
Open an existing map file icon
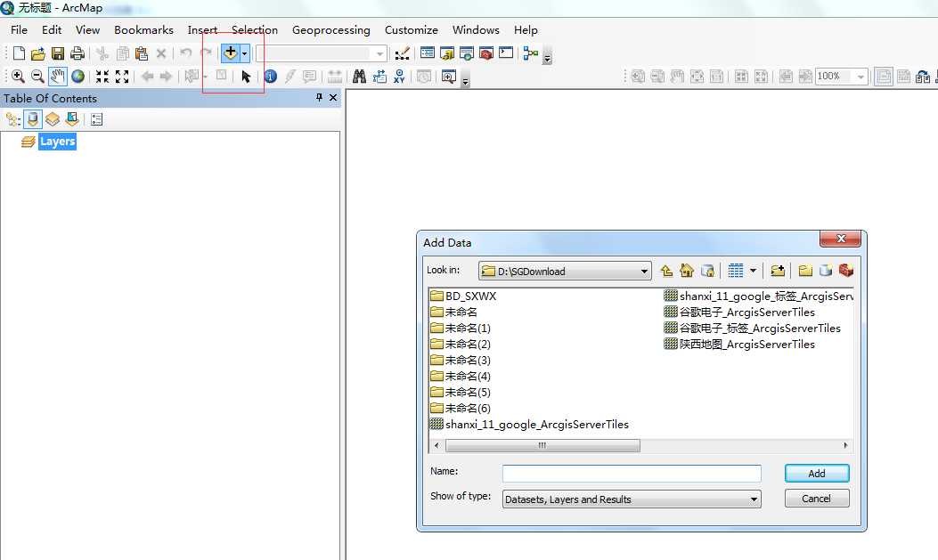click(x=37, y=53)
